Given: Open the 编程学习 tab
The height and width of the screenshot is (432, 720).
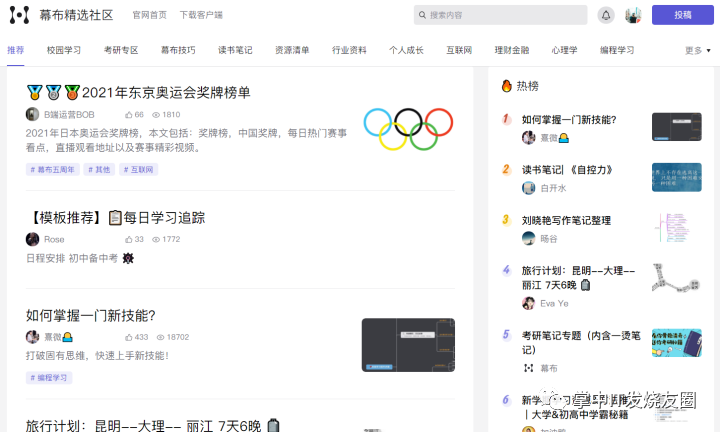Looking at the screenshot, I should coord(617,50).
